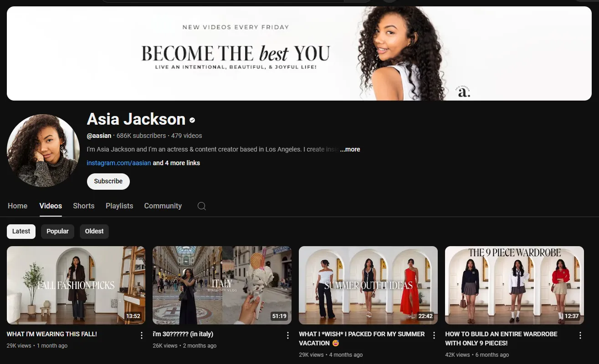Open options menu for WHAT I'M WEARING THIS FALL
Screen dimensions: 599x364
[142, 335]
